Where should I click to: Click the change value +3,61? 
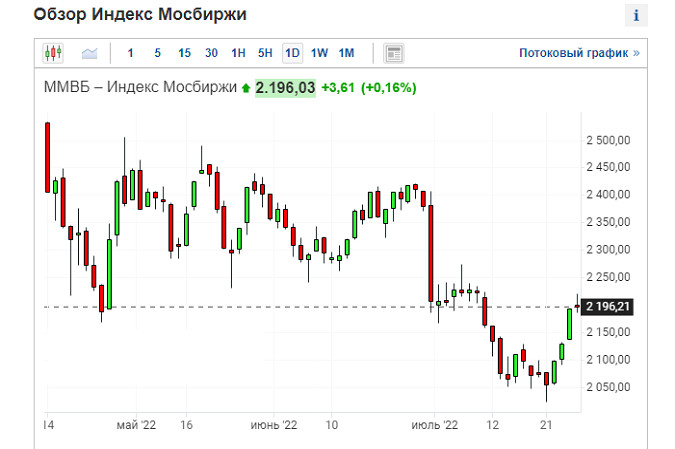[338, 88]
